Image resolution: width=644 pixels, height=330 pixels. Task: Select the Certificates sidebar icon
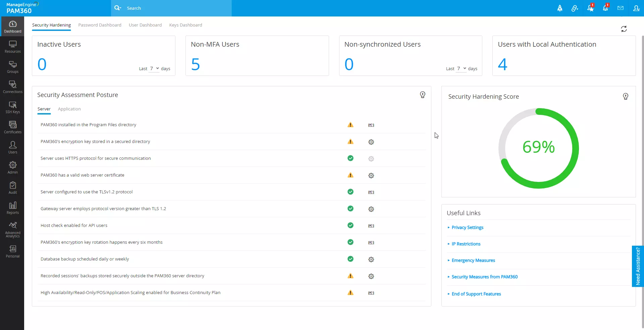(x=12, y=127)
